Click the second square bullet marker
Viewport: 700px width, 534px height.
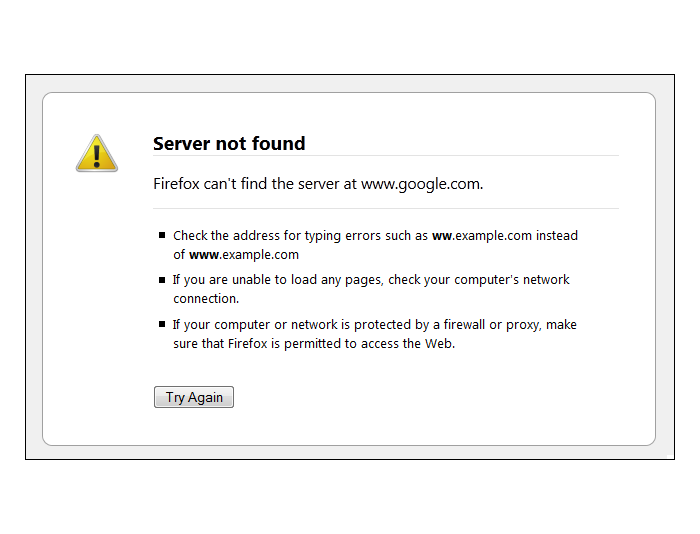pos(162,280)
